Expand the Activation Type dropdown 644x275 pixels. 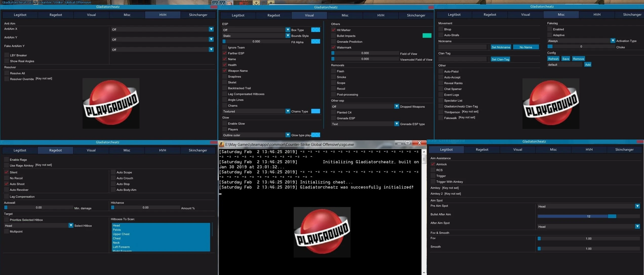[613, 40]
